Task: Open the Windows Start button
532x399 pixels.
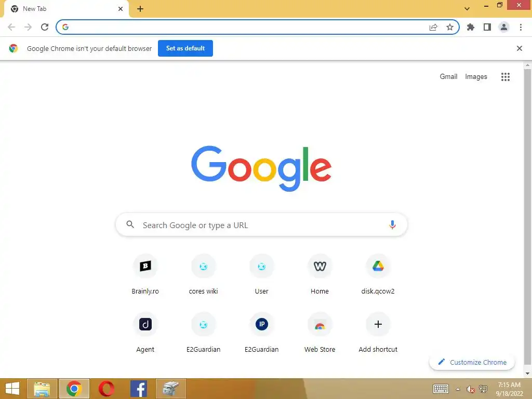Action: click(12, 389)
